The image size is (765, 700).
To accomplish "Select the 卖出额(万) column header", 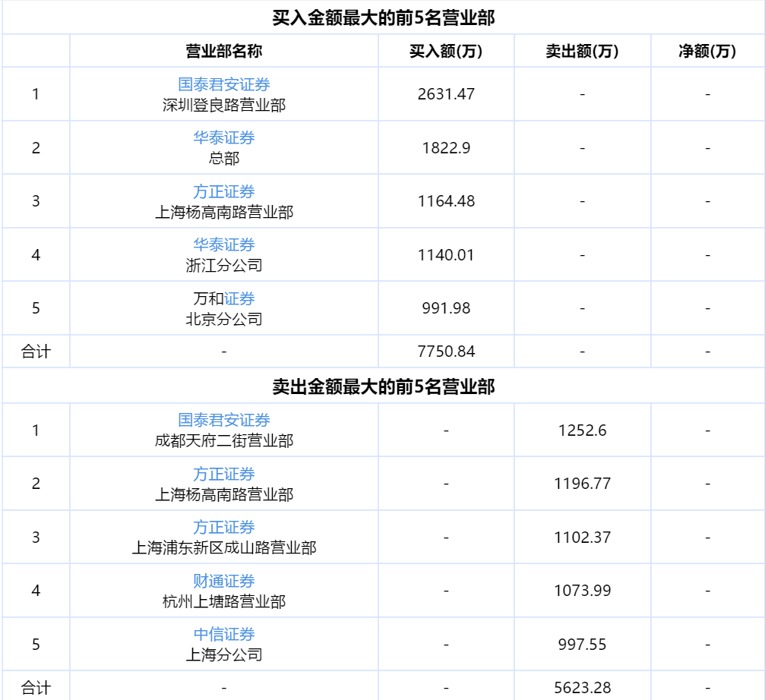I will [583, 53].
